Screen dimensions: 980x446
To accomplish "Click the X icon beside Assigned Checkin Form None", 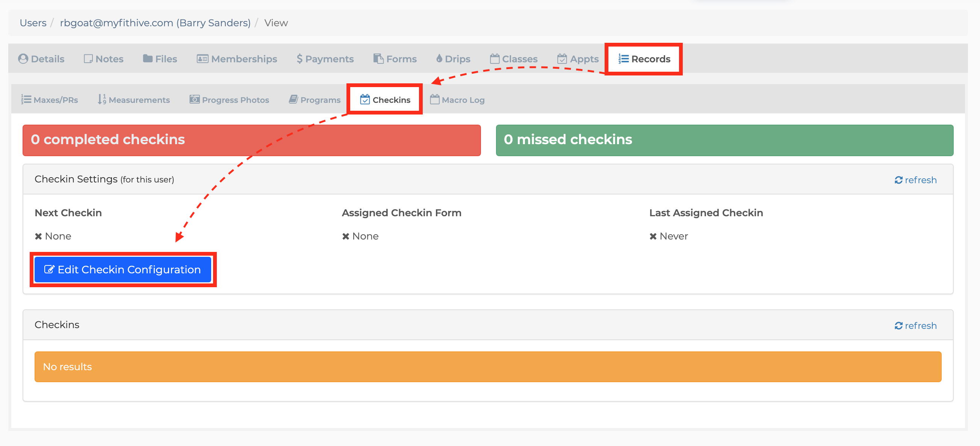I will 345,236.
